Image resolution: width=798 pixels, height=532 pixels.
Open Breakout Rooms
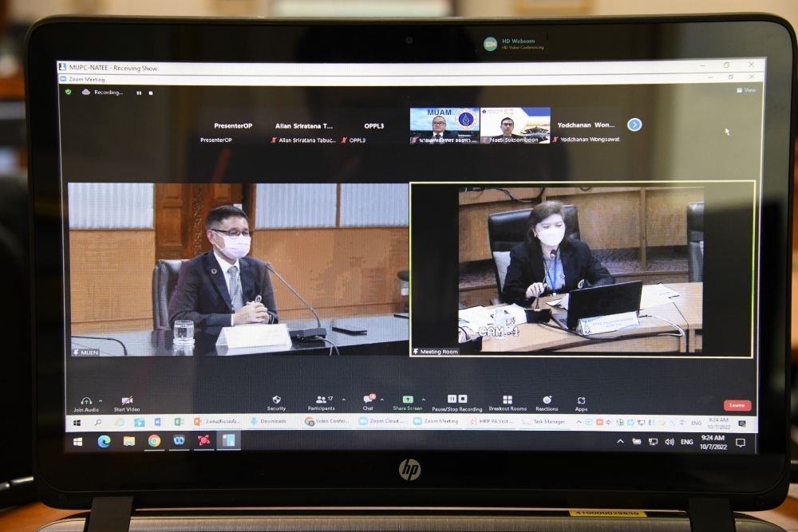tap(508, 404)
